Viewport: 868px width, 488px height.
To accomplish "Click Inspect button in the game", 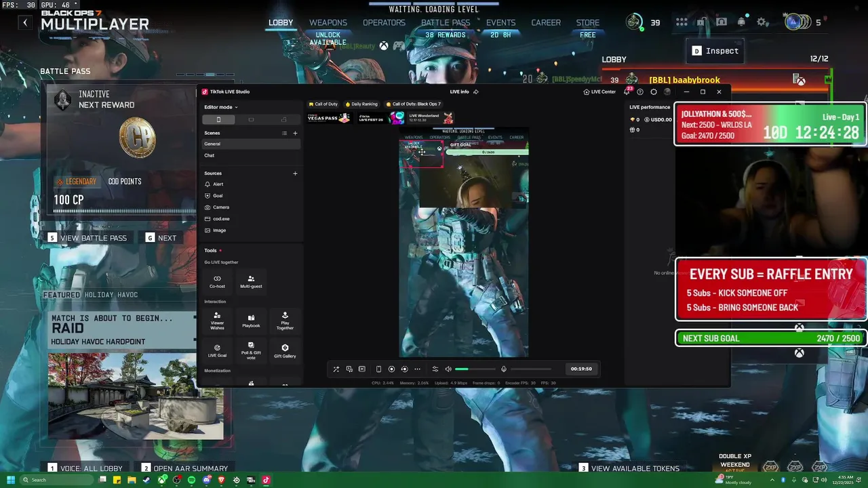I will [715, 51].
